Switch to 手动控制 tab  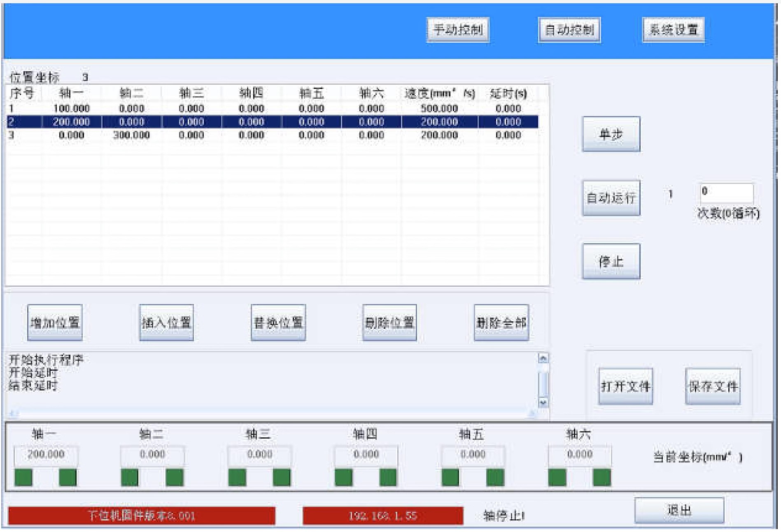click(x=458, y=30)
